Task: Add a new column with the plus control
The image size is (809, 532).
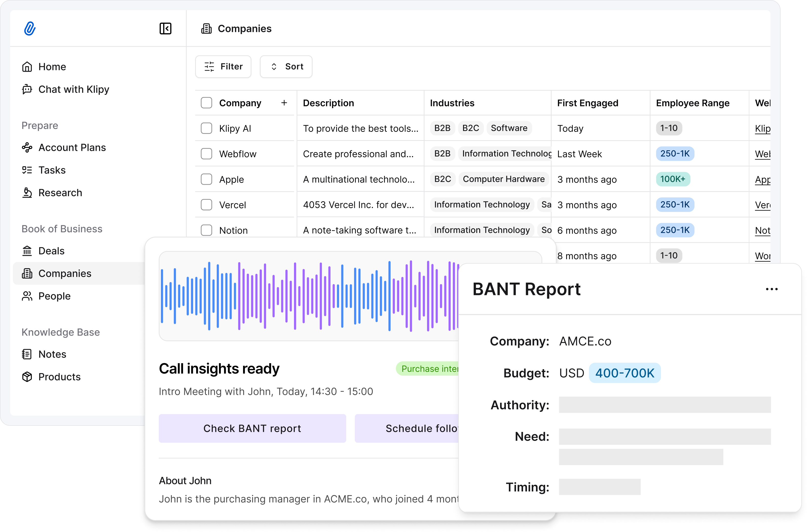Action: pos(284,103)
